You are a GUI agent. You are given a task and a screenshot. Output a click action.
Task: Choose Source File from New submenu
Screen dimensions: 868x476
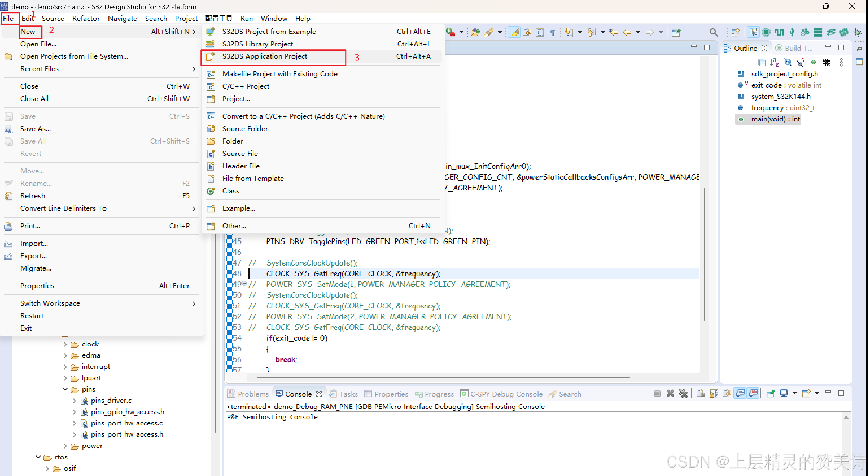[x=240, y=153]
